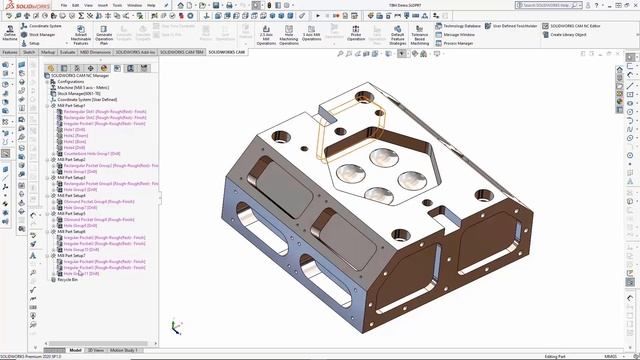Launch SOLIDWORKS CAM NC Editor
The image size is (640, 360).
(571, 26)
